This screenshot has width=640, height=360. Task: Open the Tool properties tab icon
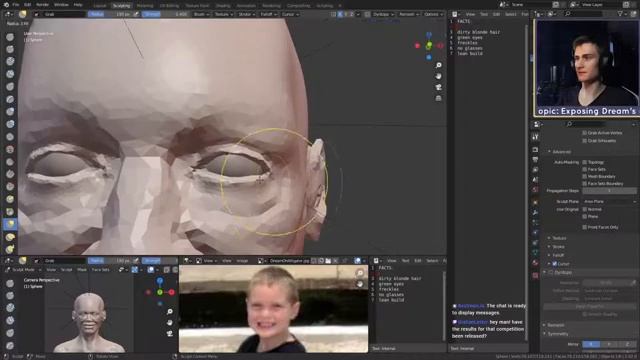(x=535, y=138)
